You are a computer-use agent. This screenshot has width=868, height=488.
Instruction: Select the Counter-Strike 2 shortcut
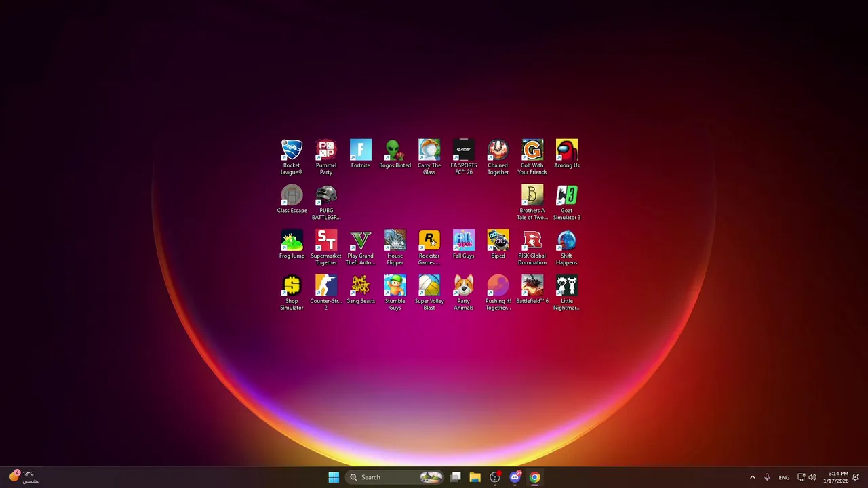326,293
